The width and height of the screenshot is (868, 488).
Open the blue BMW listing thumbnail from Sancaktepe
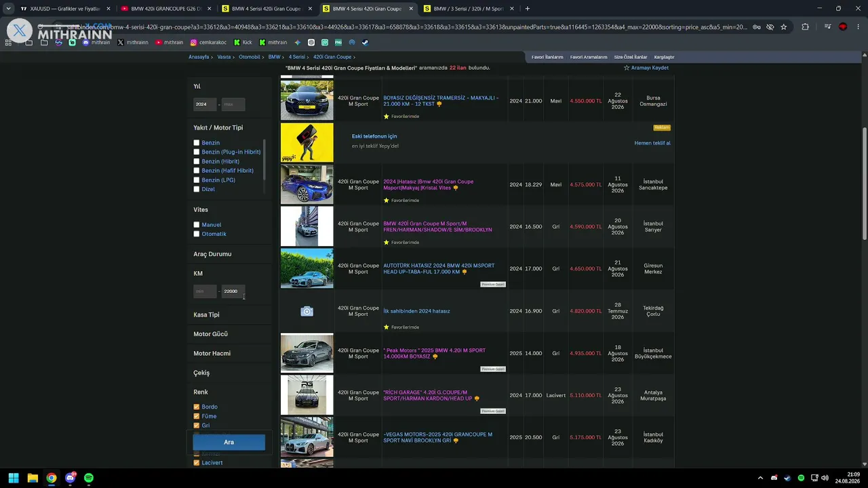[x=307, y=184]
